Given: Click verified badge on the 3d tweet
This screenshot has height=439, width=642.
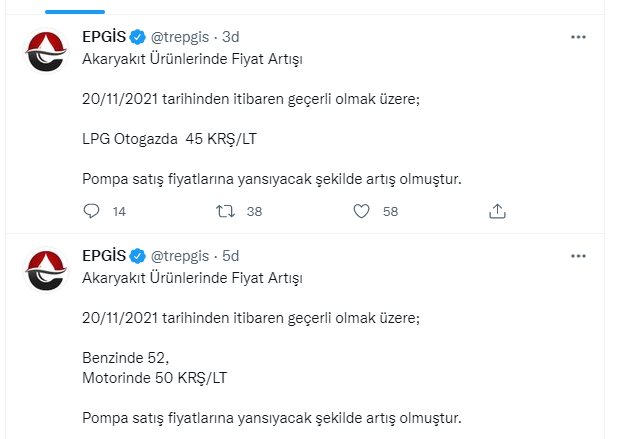Looking at the screenshot, I should click(x=138, y=37).
